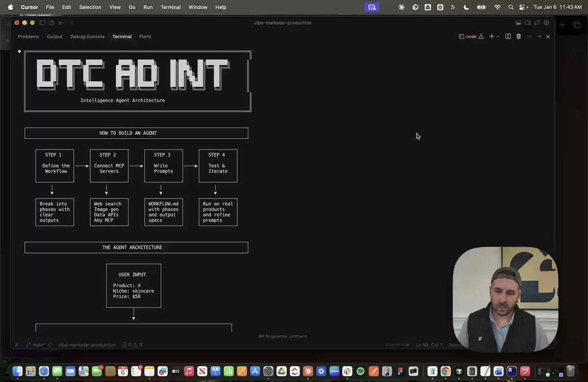Select the Terminal tab

click(122, 37)
